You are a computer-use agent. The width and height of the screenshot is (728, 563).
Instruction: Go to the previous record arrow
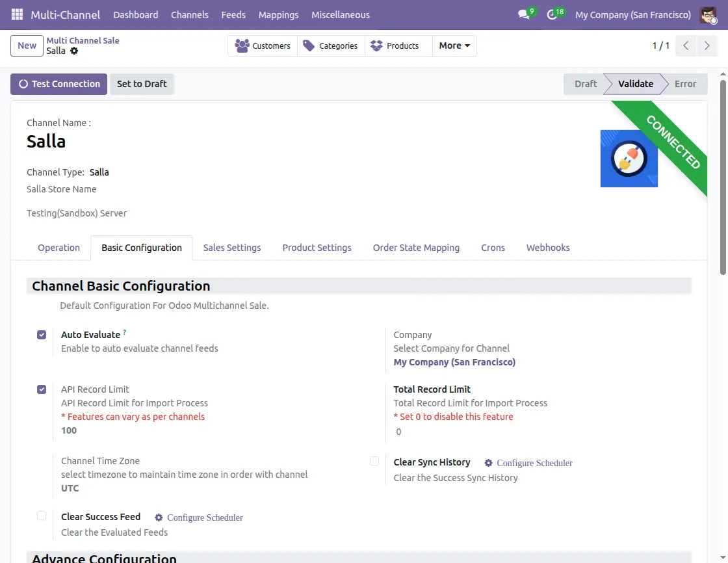coord(686,46)
